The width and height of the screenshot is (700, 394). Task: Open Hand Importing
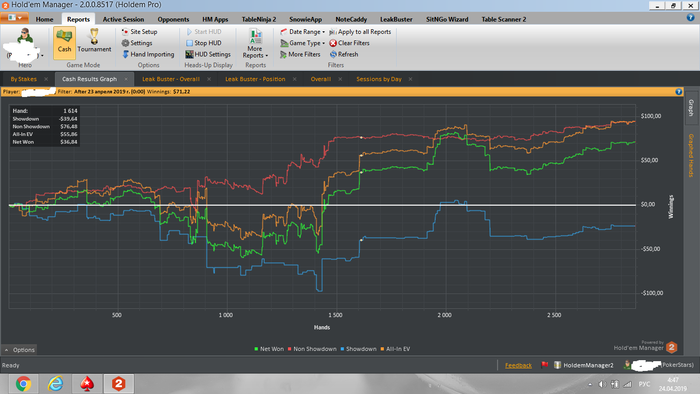pyautogui.click(x=148, y=54)
